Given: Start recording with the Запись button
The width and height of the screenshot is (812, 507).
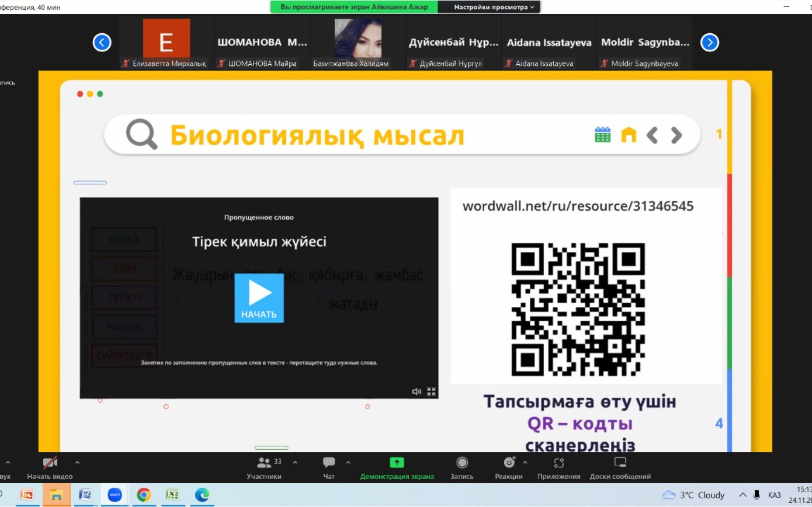Looking at the screenshot, I should (x=462, y=463).
